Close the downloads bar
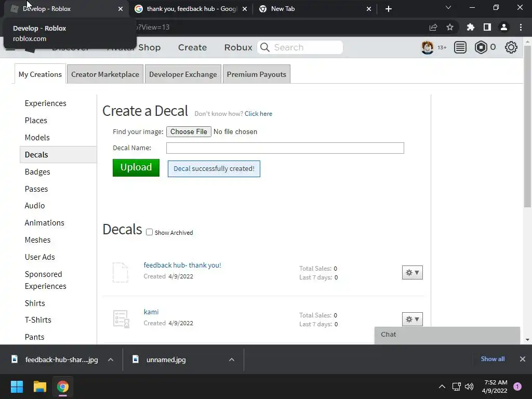Image resolution: width=532 pixels, height=399 pixels. [x=523, y=359]
